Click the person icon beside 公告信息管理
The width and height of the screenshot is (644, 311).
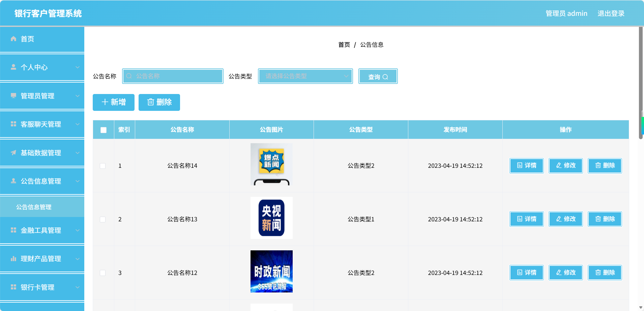[x=13, y=181]
